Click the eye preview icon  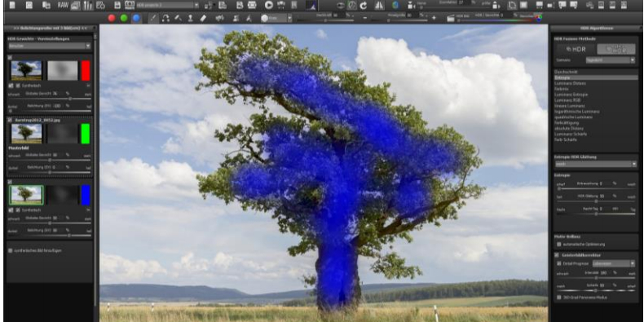341,6
